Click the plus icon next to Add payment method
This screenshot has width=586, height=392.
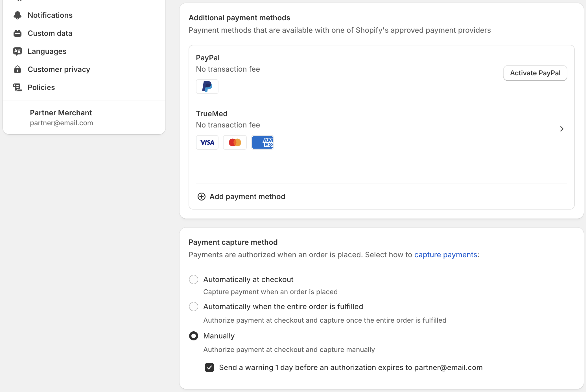pos(201,197)
